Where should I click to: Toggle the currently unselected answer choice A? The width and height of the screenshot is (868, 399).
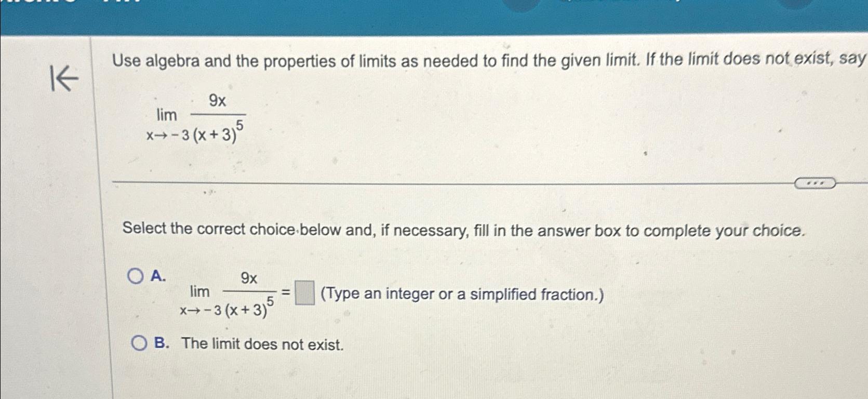(x=136, y=276)
